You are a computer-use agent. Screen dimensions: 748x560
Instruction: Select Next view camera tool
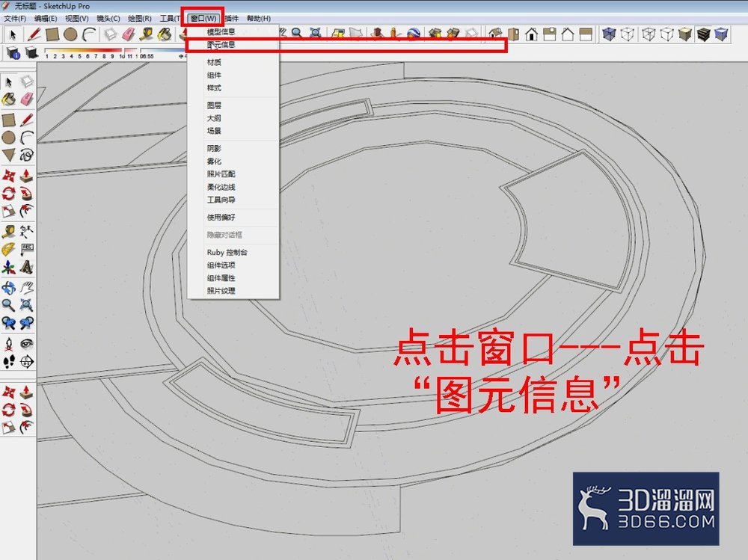coord(27,323)
